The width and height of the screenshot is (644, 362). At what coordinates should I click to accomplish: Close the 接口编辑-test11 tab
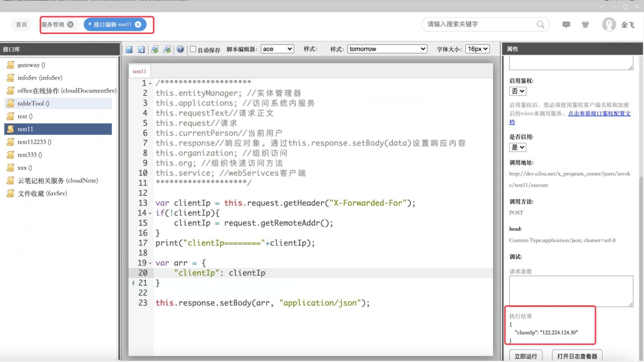[x=138, y=24]
